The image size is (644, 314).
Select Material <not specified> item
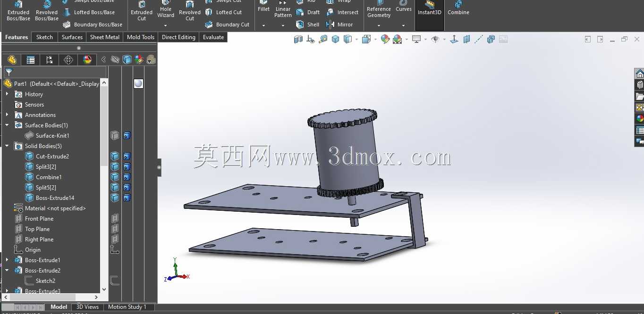click(x=55, y=208)
